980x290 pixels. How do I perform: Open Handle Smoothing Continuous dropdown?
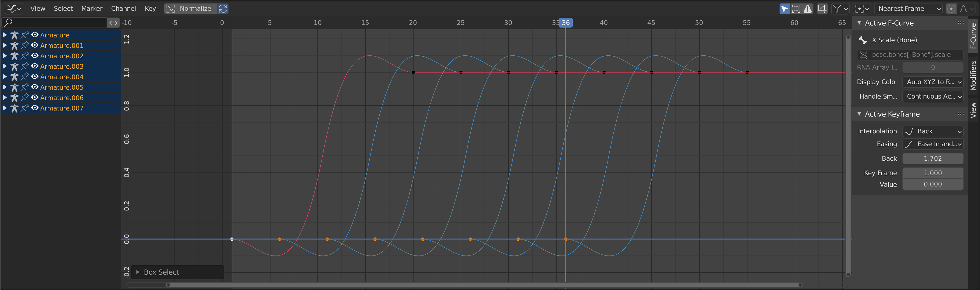pos(933,96)
